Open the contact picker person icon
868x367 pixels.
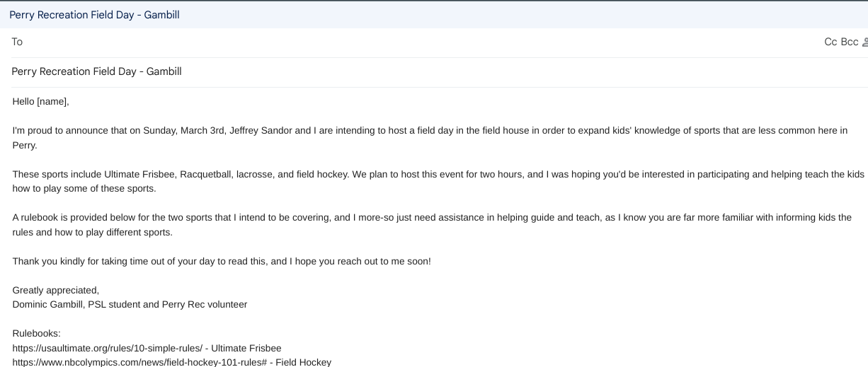[864, 42]
